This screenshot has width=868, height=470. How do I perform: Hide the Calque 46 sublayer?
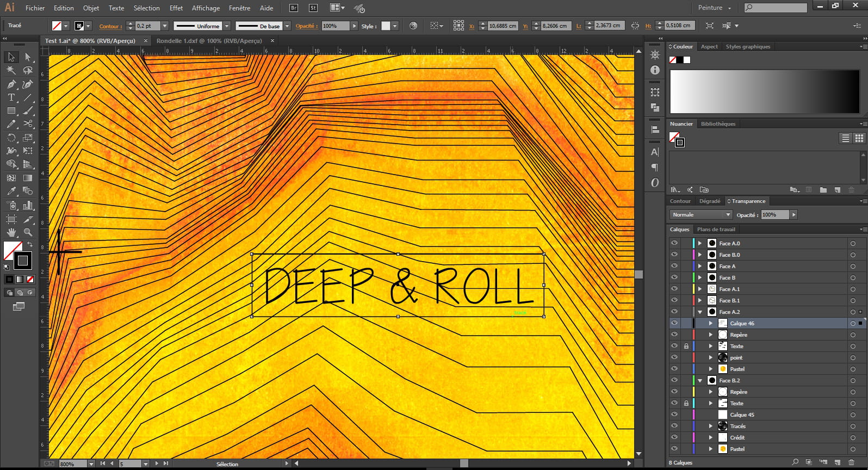(x=674, y=323)
